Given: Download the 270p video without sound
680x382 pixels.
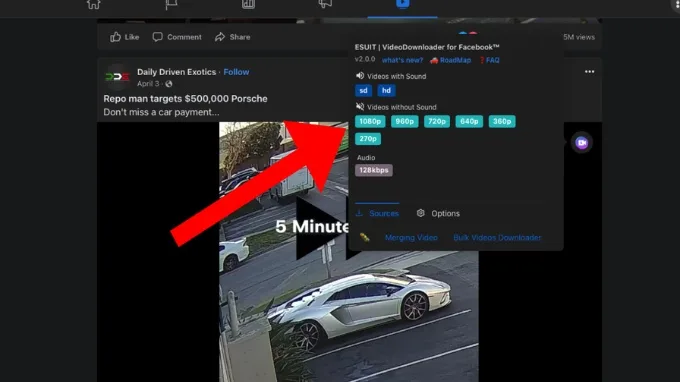Looking at the screenshot, I should 368,139.
